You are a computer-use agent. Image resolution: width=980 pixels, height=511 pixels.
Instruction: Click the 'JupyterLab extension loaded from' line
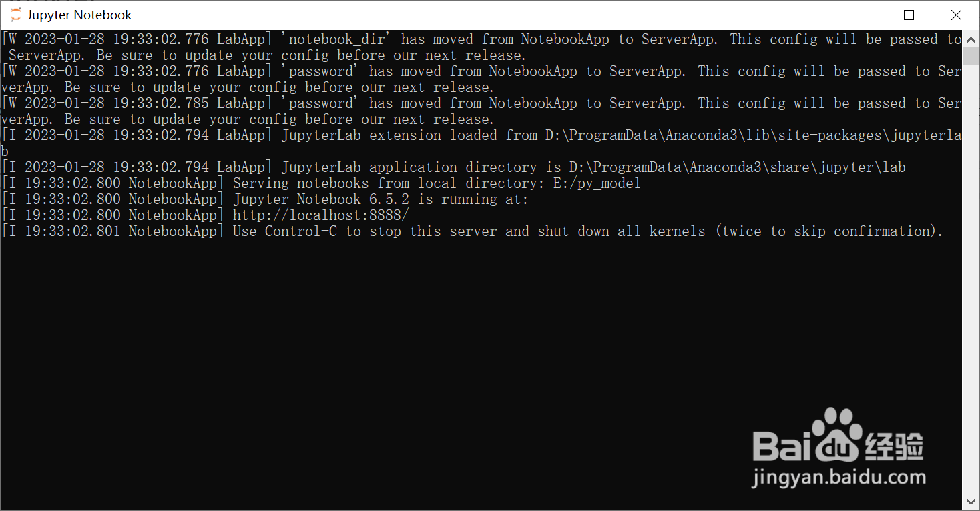(481, 143)
